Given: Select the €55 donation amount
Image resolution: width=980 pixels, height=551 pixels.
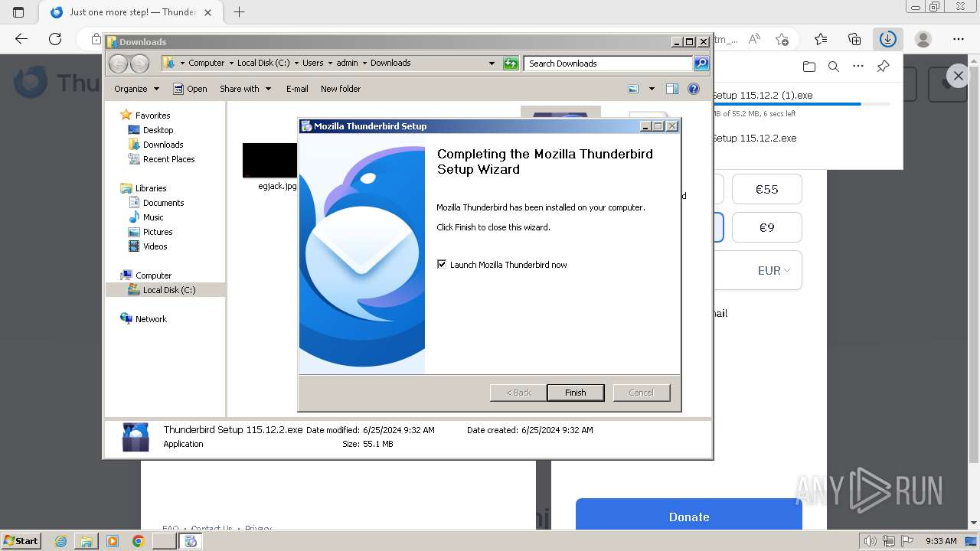Looking at the screenshot, I should (x=766, y=189).
